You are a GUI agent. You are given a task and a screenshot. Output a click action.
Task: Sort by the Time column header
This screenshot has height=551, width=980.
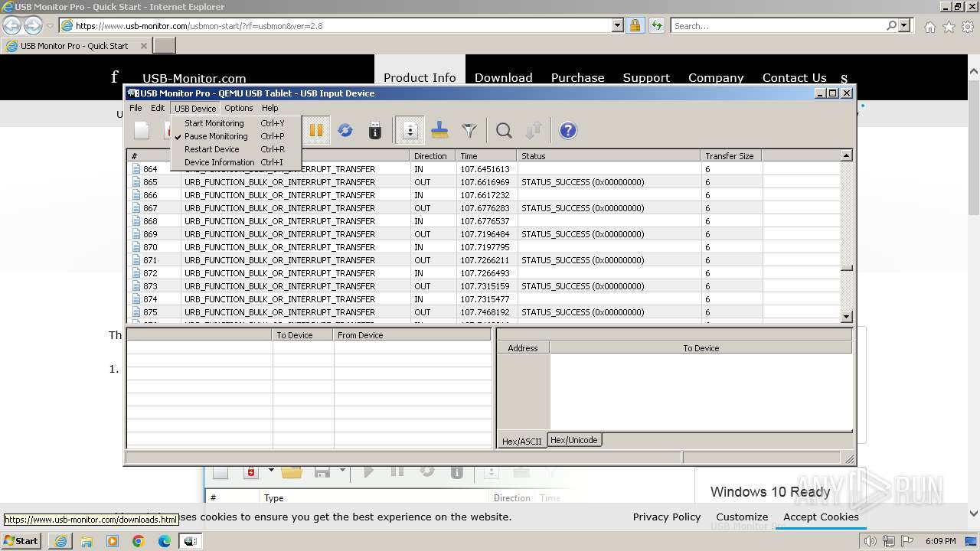point(486,156)
